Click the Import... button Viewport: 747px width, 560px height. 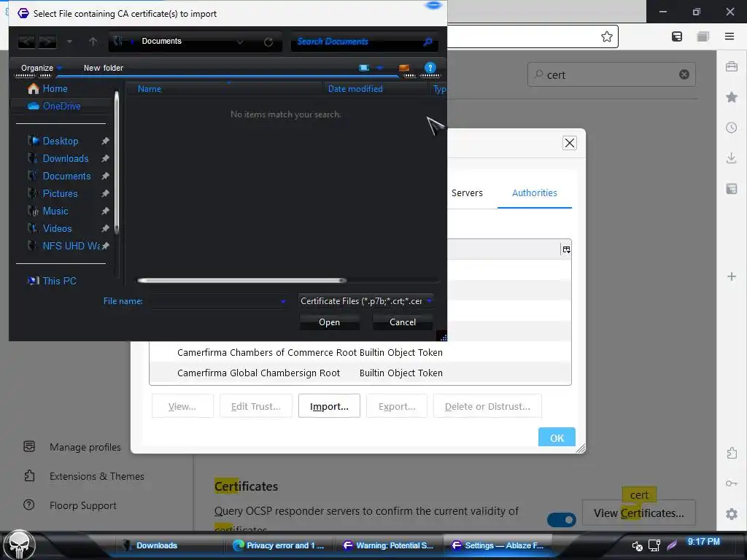point(329,406)
